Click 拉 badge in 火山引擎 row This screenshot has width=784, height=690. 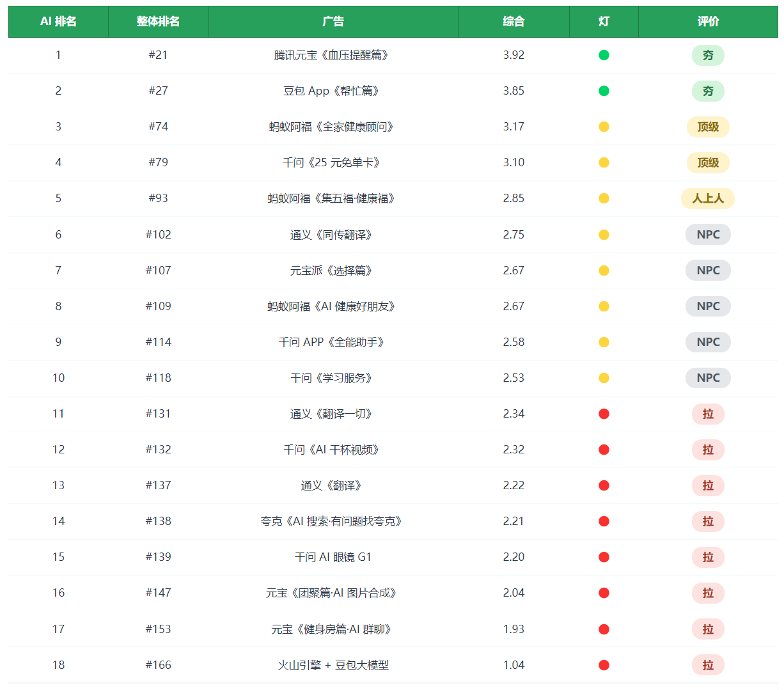pos(708,665)
